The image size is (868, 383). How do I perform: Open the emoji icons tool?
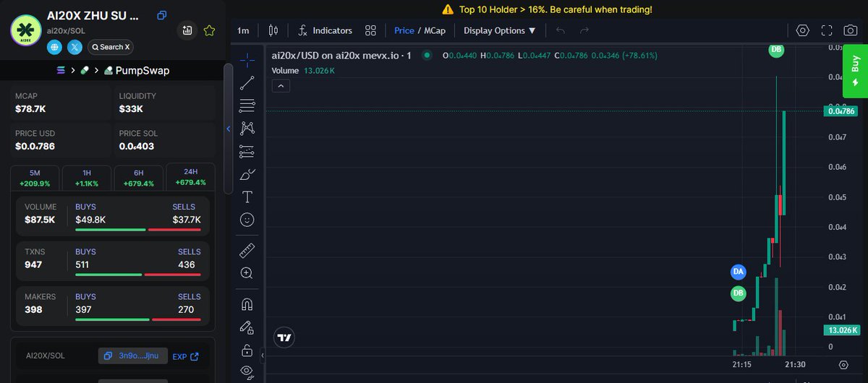247,219
